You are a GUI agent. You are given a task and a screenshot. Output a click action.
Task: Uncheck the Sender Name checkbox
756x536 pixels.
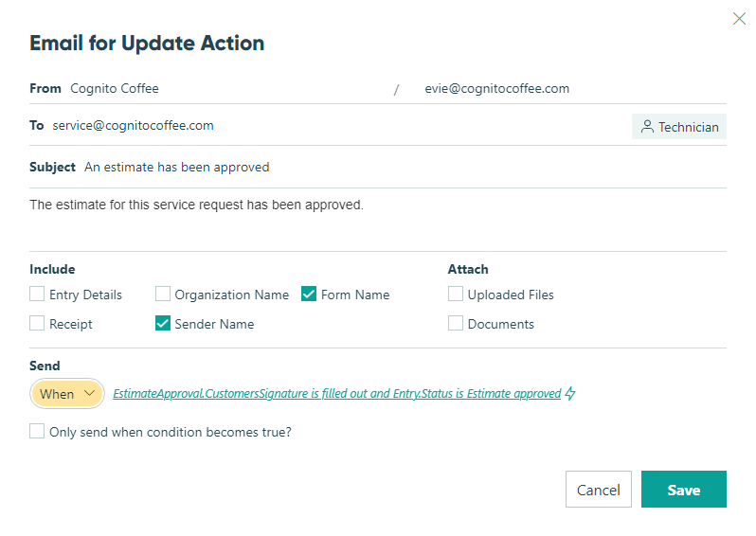(x=163, y=323)
